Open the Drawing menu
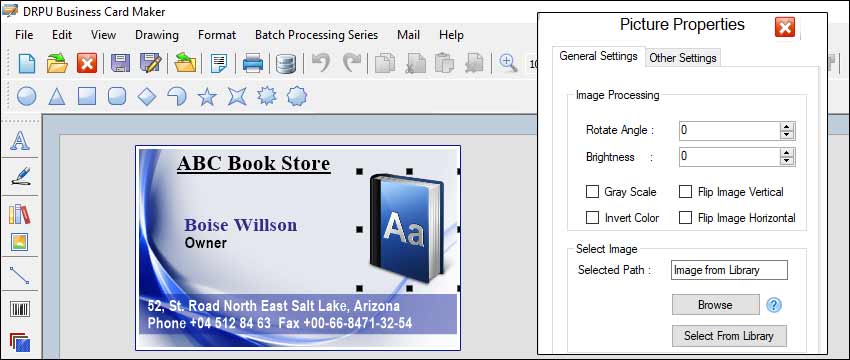Screen dimensions: 850x360 pos(157,35)
